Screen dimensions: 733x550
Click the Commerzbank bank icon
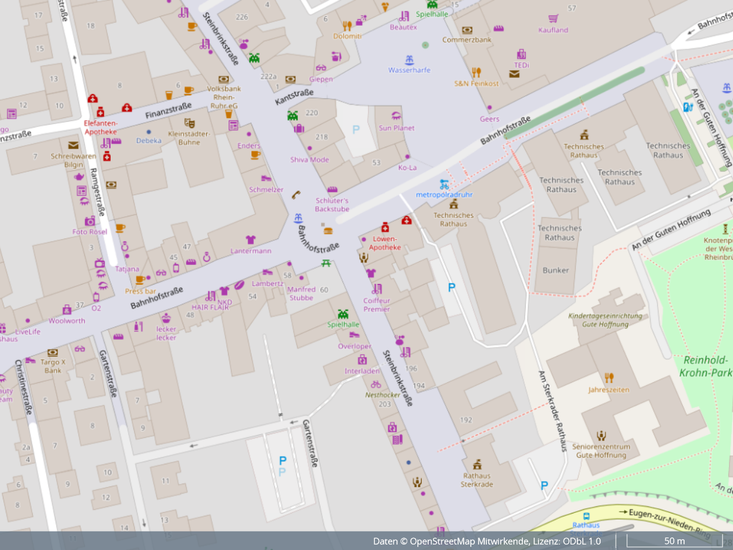click(468, 28)
